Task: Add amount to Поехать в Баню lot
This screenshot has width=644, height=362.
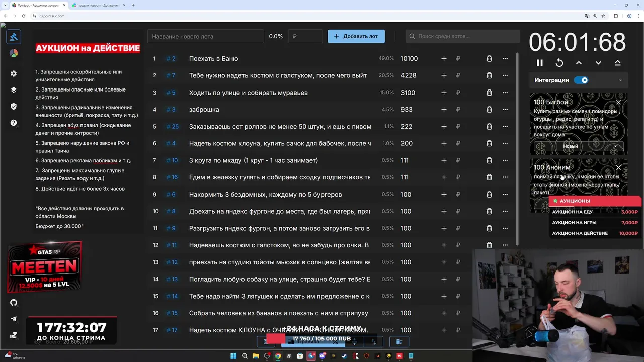Action: point(444,59)
